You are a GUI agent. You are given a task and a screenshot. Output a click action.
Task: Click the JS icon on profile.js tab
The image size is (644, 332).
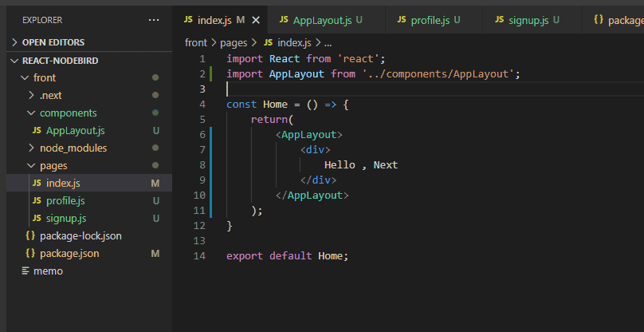point(402,20)
